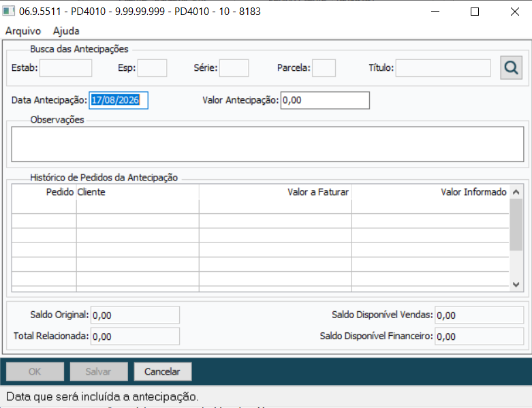The width and height of the screenshot is (532, 408).
Task: Click the magnifier search button
Action: pyautogui.click(x=511, y=68)
